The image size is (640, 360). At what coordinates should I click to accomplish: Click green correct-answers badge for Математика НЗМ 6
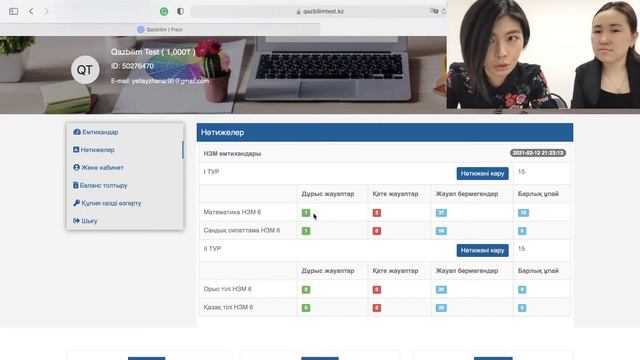tap(306, 213)
